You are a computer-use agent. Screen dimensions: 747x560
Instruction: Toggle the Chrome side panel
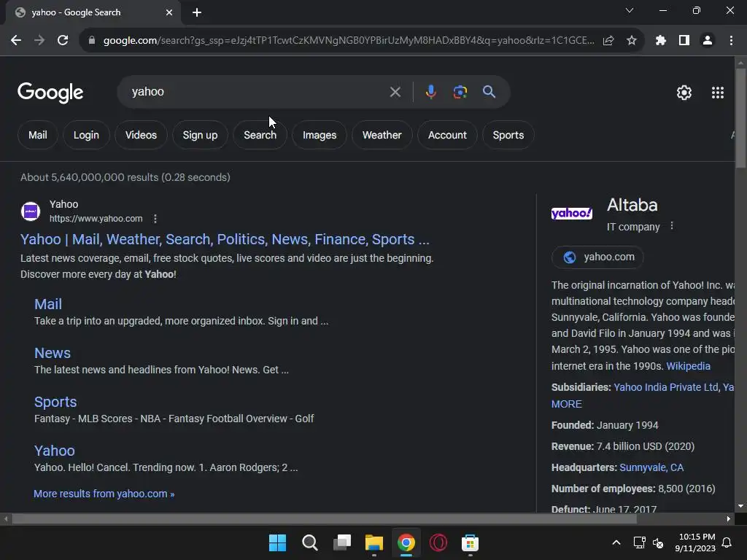(x=684, y=41)
